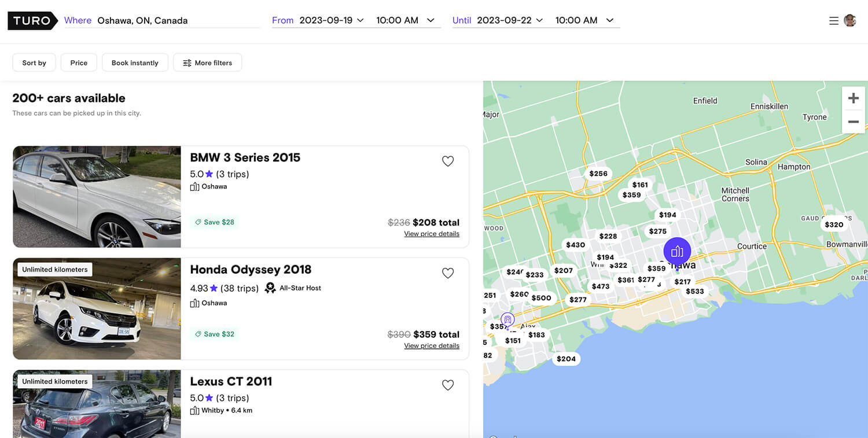Select the $320 map price marker near Bowmanville
Screen dimensions: 868x438
click(x=834, y=224)
